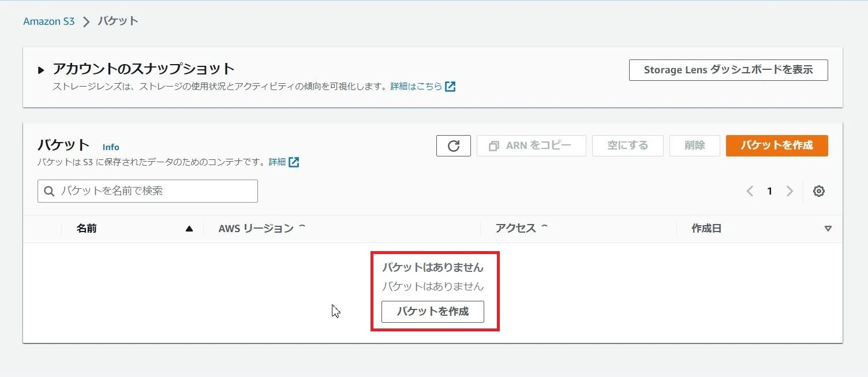
Task: Click the 空にする button
Action: click(x=628, y=145)
